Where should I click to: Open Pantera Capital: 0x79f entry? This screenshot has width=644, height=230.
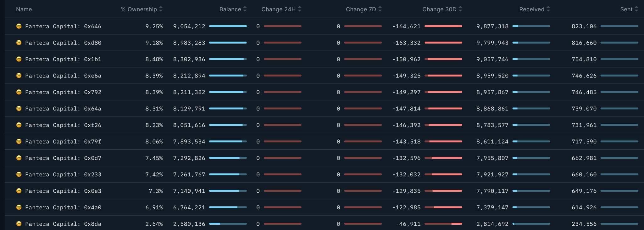pos(63,142)
